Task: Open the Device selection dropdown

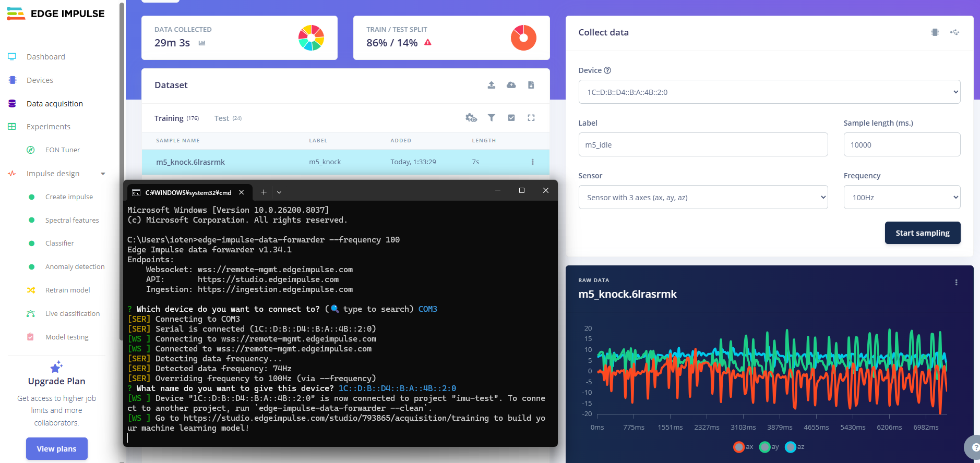Action: coord(769,92)
